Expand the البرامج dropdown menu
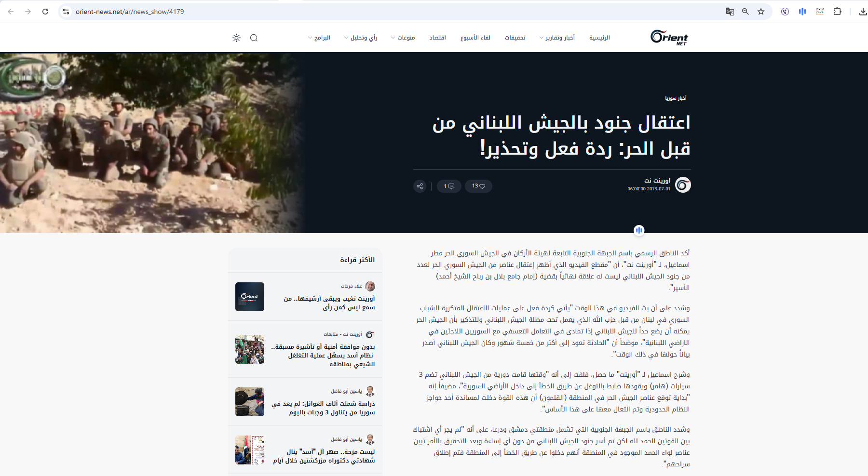 (x=321, y=38)
